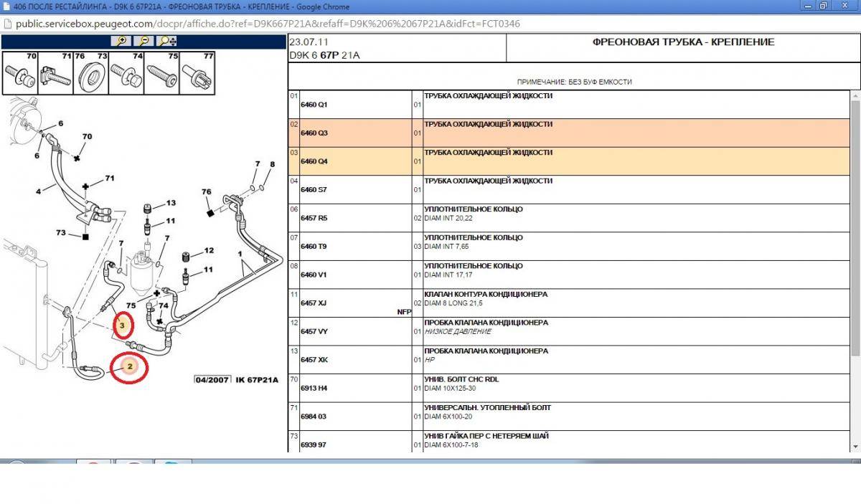This screenshot has width=861, height=504.
Task: Click part number 6460 Q1 row
Action: (x=314, y=105)
